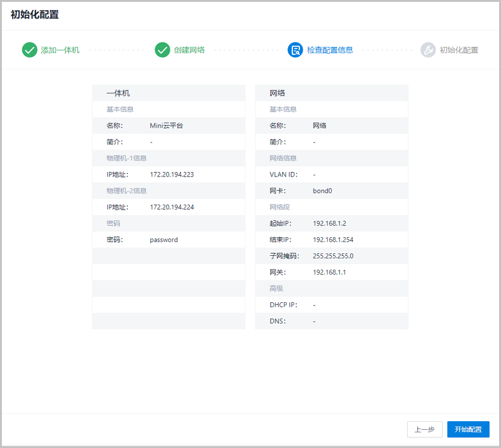Click the bond0 network card value
501x448 pixels.
[x=323, y=191]
